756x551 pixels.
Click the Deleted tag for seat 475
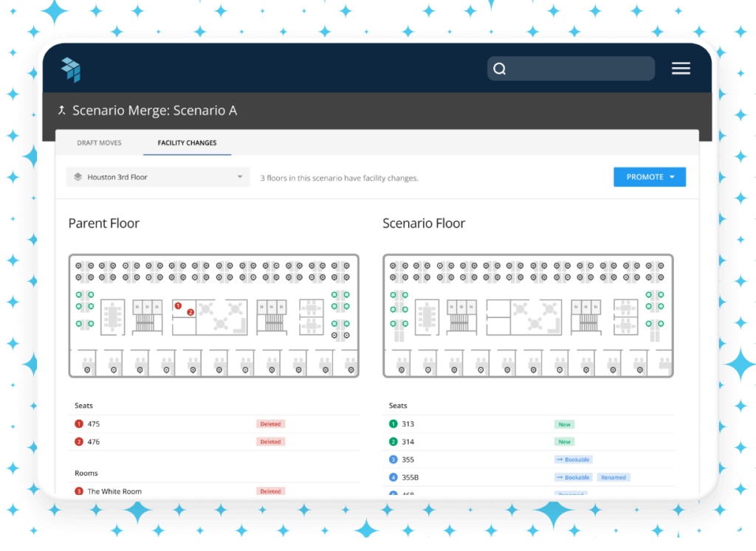tap(270, 424)
